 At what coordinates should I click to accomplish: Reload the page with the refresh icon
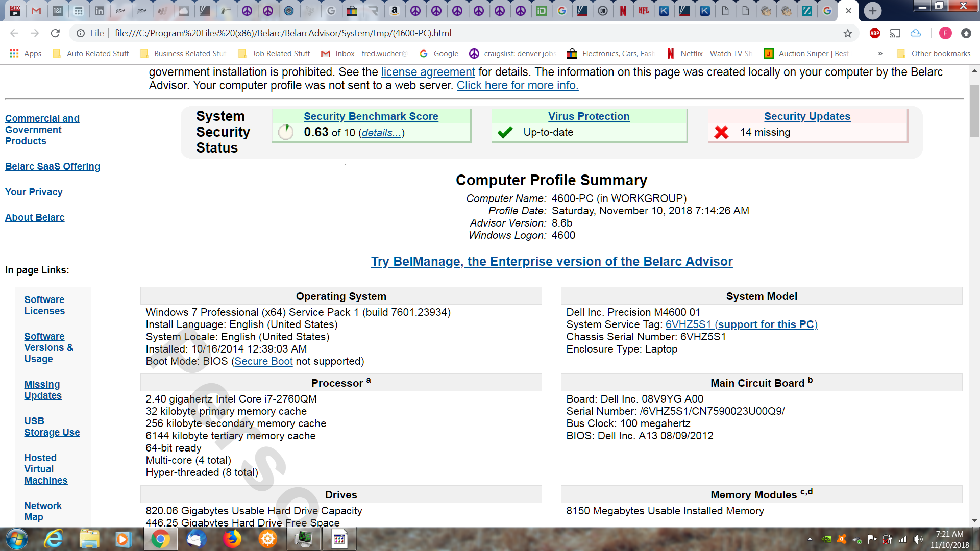click(x=55, y=33)
